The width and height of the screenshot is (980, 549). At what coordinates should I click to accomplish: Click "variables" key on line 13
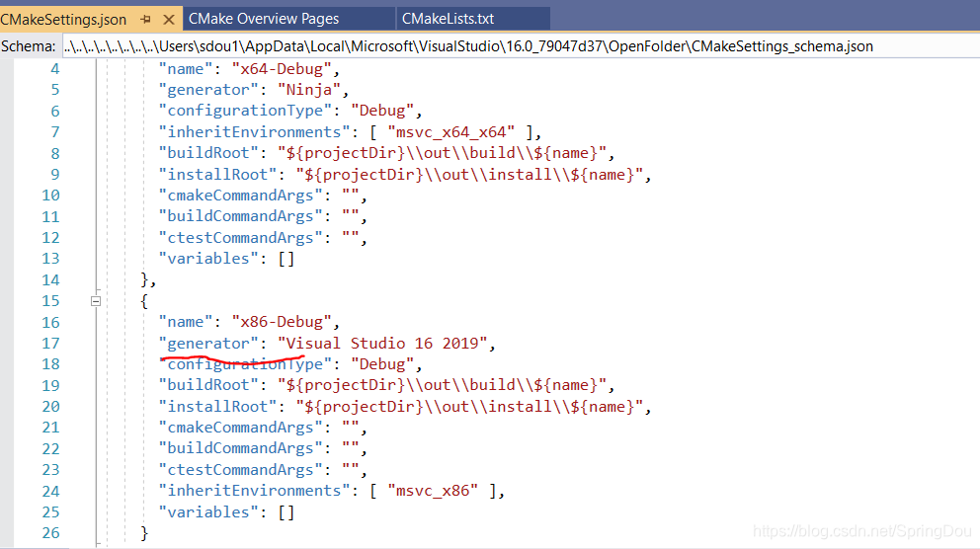click(208, 259)
